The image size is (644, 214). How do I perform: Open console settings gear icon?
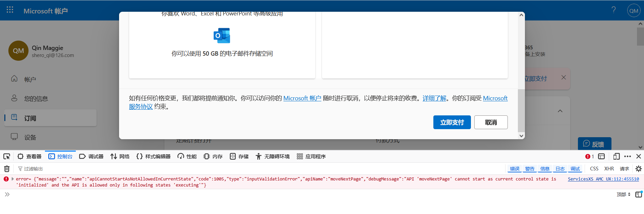(x=638, y=169)
